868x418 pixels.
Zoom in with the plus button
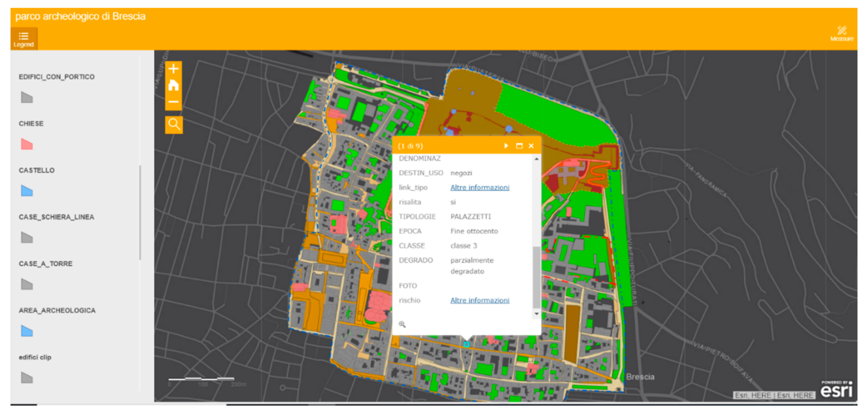pos(174,69)
